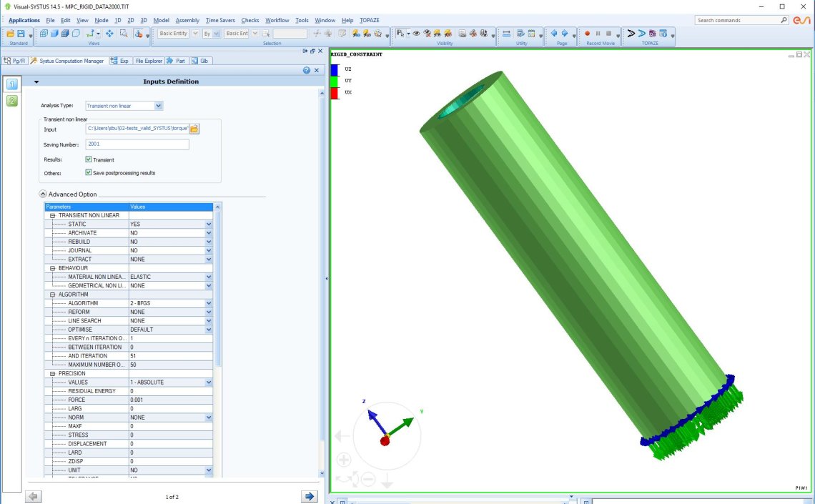Viewport: 815px width, 504px height.
Task: Click the MAXIMUM NUMBER value cell 50
Action: click(170, 365)
